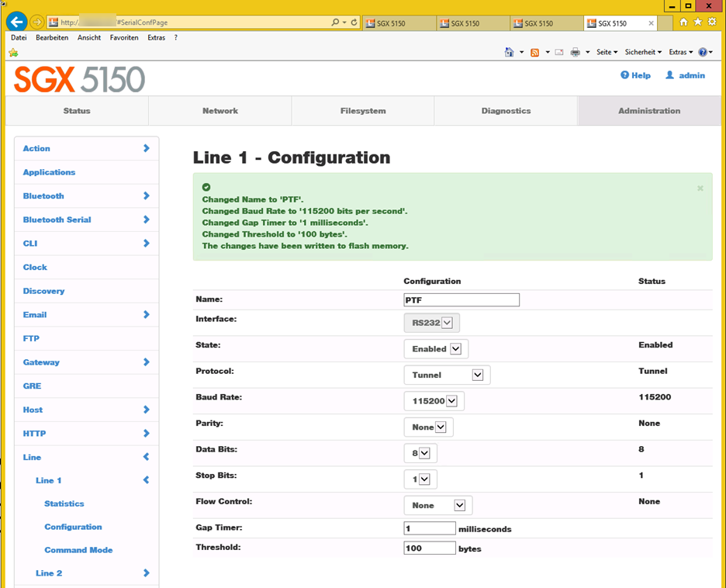Expand the Bluetooth Serial chevron
The width and height of the screenshot is (726, 588).
(x=147, y=220)
